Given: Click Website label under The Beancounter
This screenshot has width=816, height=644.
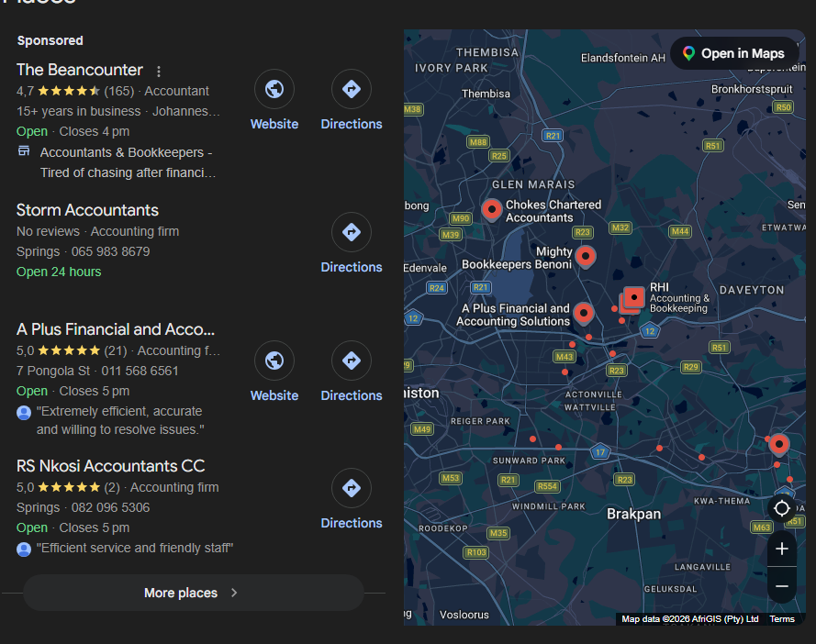Looking at the screenshot, I should (274, 124).
